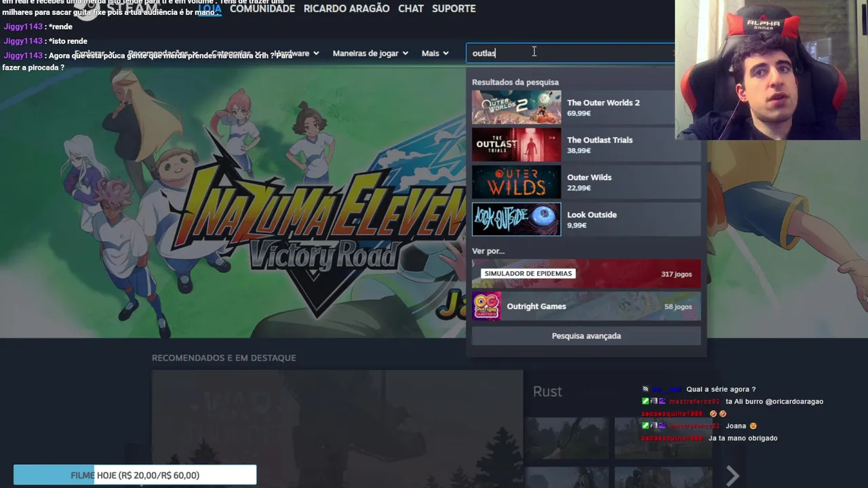Screen dimensions: 868x488
Task: Expand the Recomendações dropdown
Action: click(163, 53)
